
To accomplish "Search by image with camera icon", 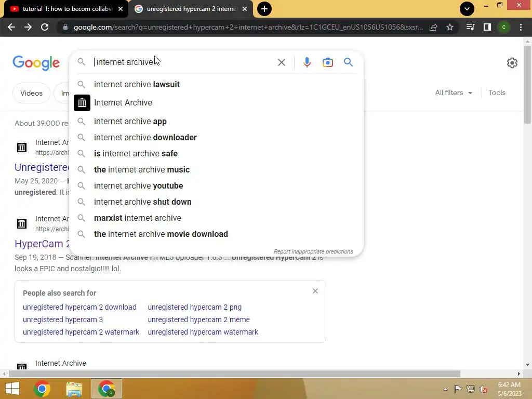I will (328, 62).
